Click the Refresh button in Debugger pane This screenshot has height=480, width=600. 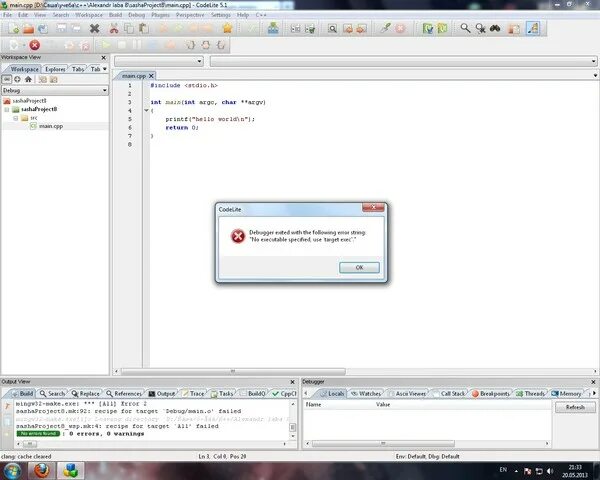click(x=575, y=407)
